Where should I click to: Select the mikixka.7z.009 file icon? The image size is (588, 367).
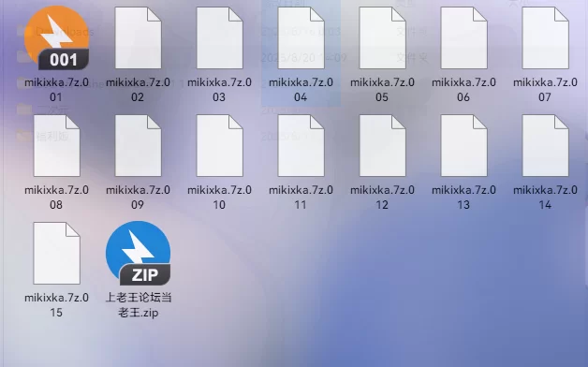(x=138, y=145)
